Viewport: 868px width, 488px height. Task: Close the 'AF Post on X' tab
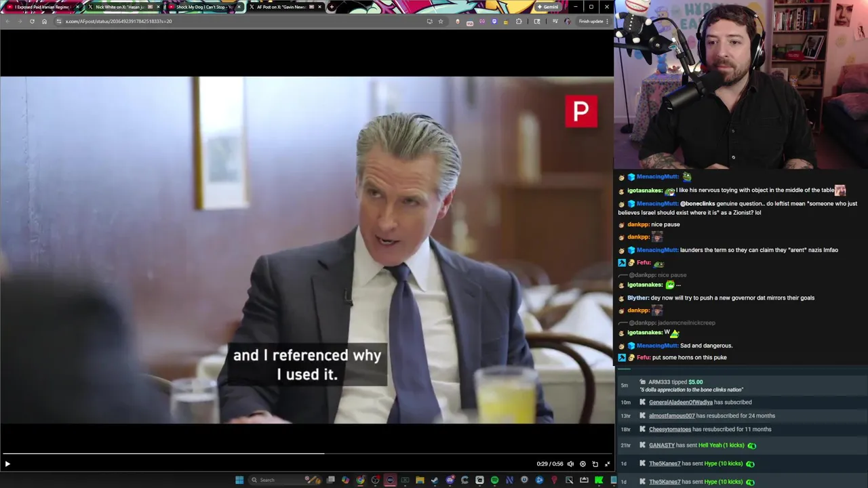(x=319, y=7)
